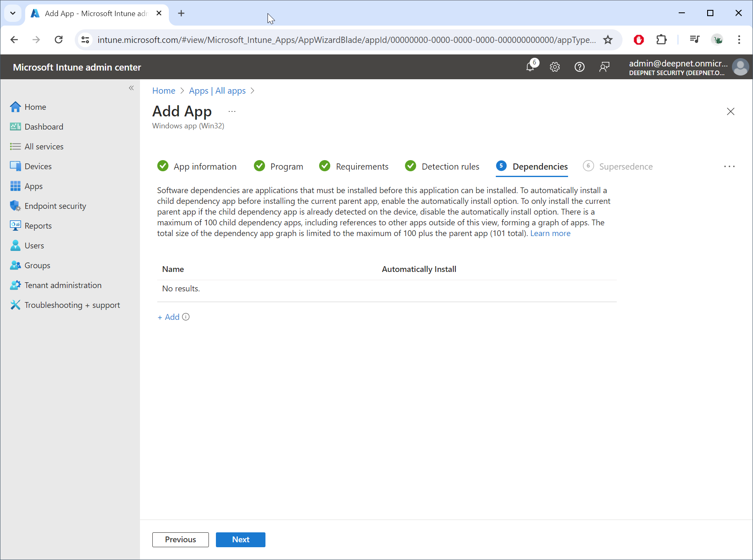The width and height of the screenshot is (753, 560).
Task: Click the + Add dependency link
Action: pyautogui.click(x=169, y=317)
